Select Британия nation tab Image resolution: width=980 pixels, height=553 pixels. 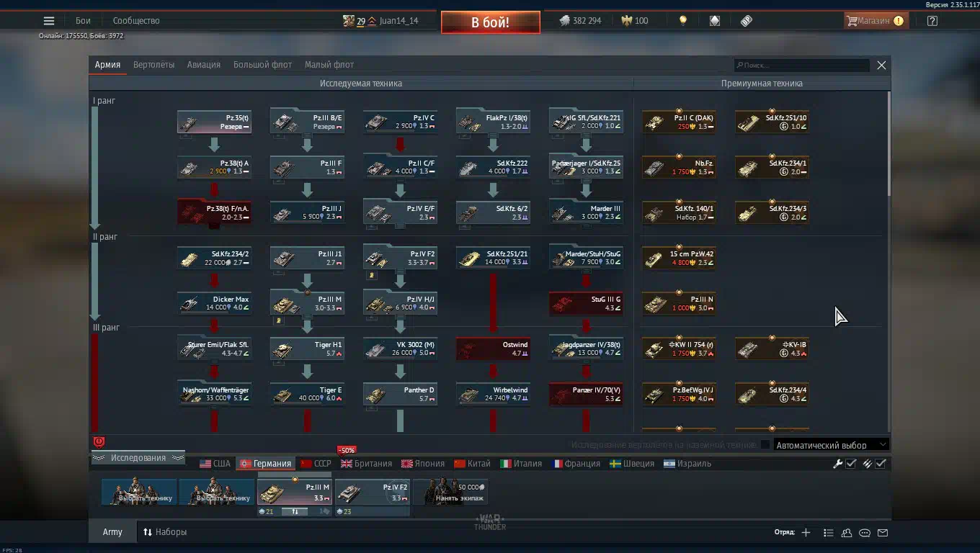(366, 464)
